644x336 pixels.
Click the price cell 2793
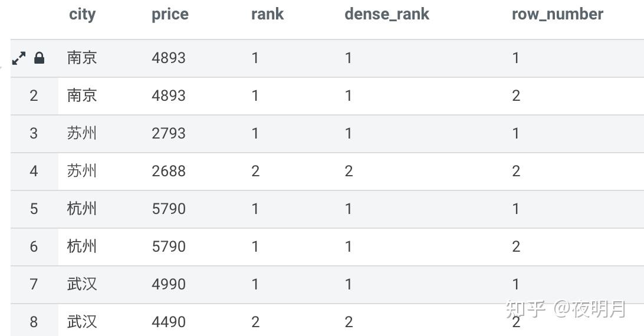[x=169, y=133]
